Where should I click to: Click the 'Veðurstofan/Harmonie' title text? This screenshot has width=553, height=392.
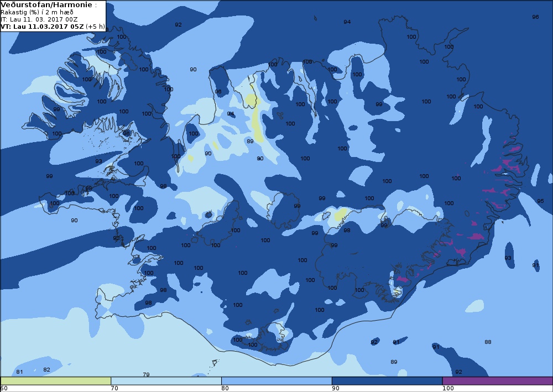[46, 5]
